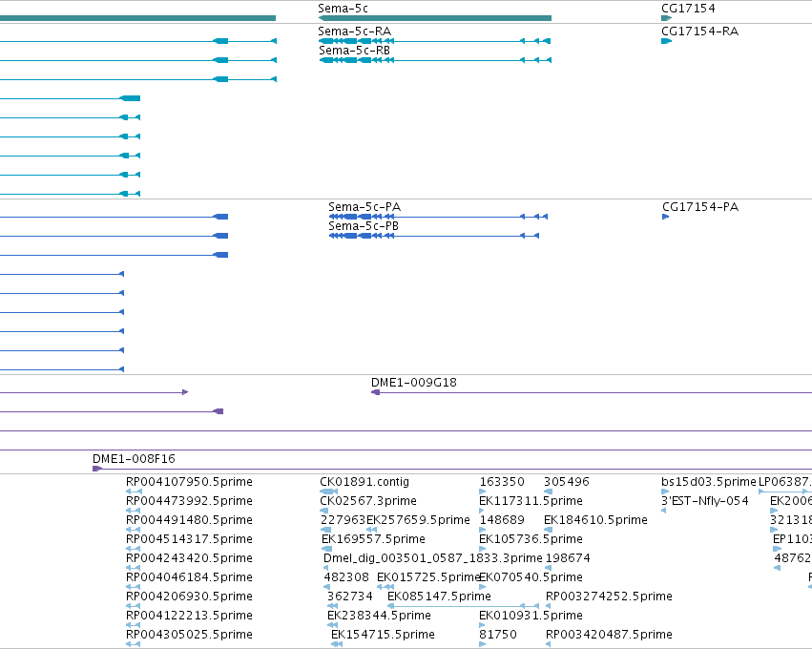The height and width of the screenshot is (649, 812).
Task: Click the Sema-5c-PA label
Action: (364, 207)
